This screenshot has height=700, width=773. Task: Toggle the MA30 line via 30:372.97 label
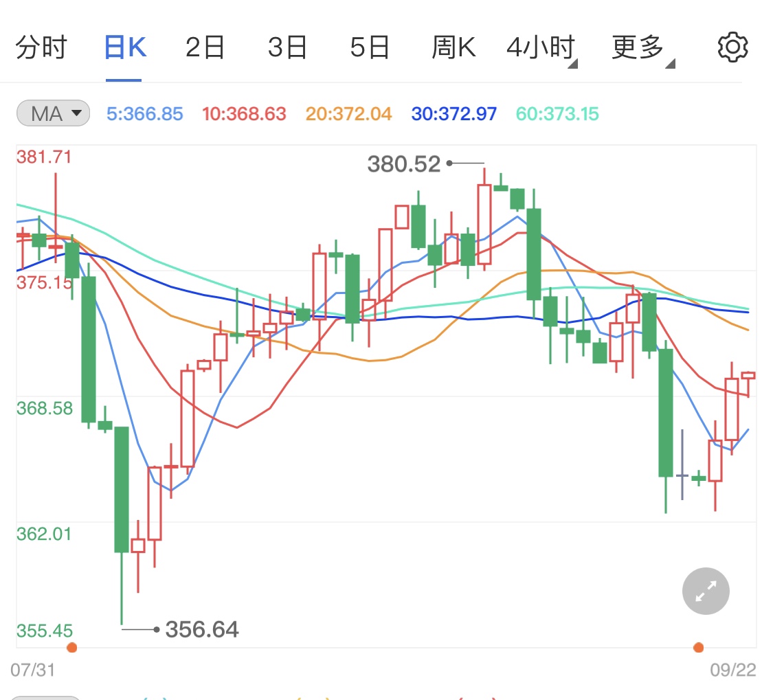(x=453, y=113)
